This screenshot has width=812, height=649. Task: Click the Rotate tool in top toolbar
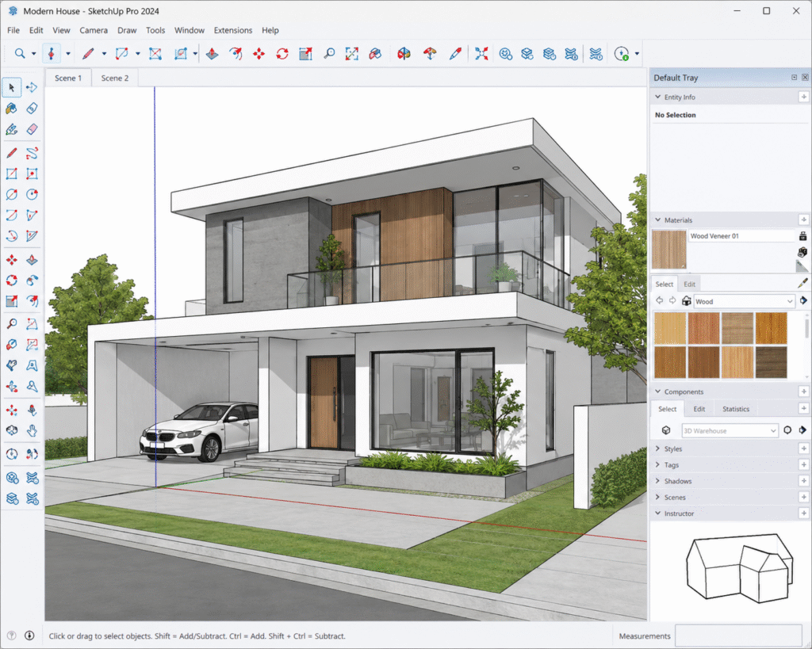click(x=282, y=53)
